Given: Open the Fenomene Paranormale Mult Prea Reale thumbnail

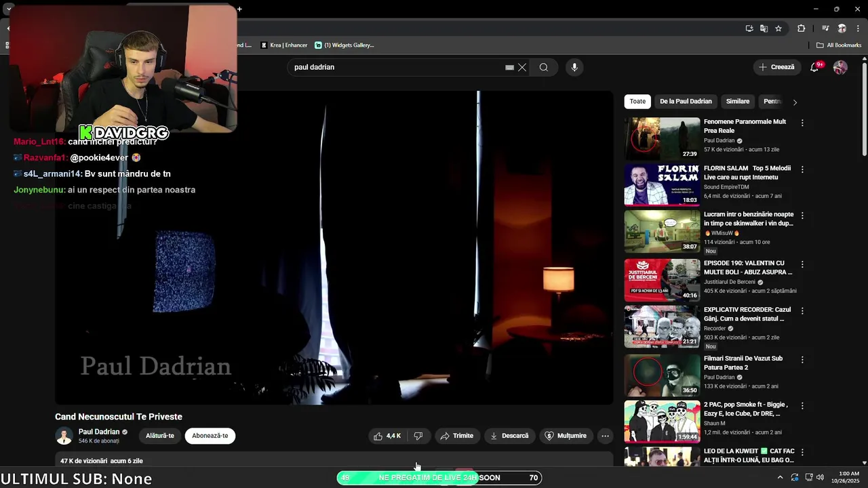Looking at the screenshot, I should pyautogui.click(x=662, y=139).
